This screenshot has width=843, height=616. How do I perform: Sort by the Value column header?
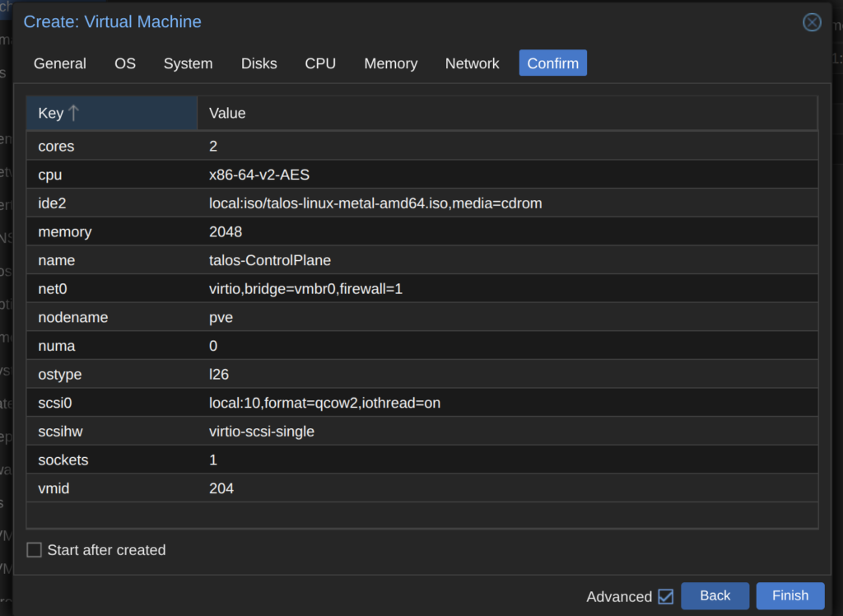[x=506, y=113]
